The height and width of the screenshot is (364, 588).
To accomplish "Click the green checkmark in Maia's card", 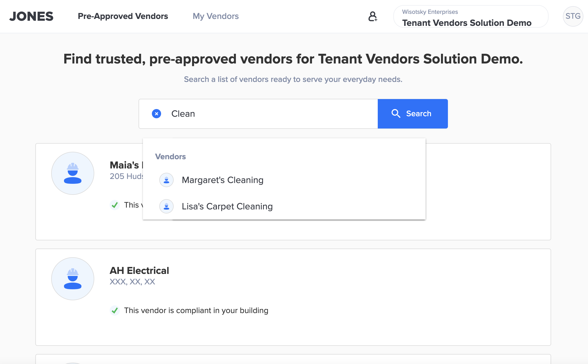I will click(115, 205).
